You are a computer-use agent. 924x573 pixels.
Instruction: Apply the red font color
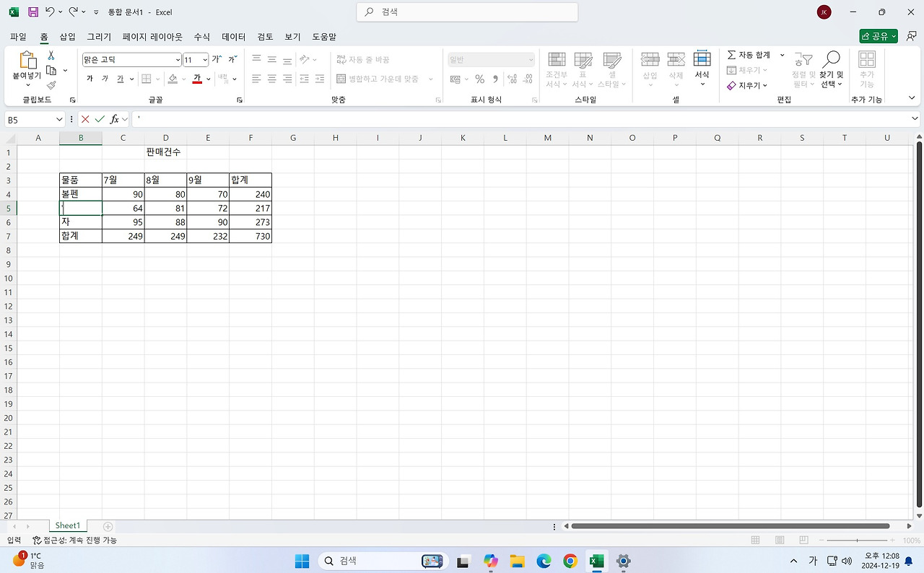coord(196,79)
